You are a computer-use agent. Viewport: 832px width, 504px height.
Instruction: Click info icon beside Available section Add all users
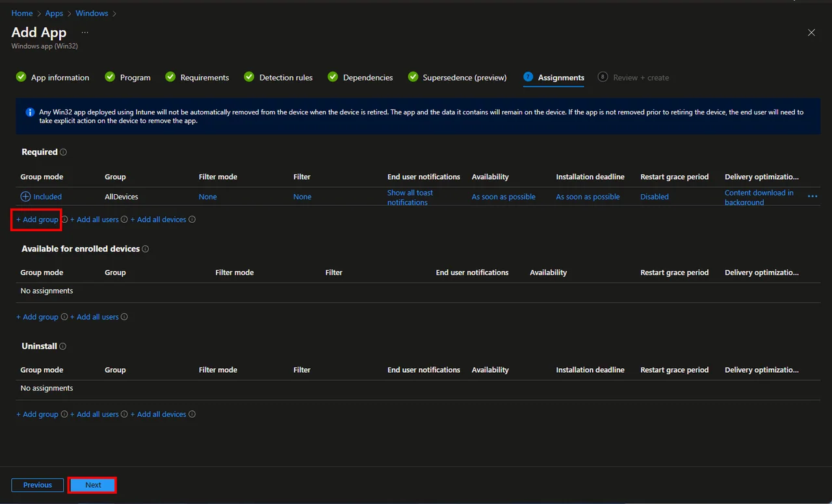(124, 317)
